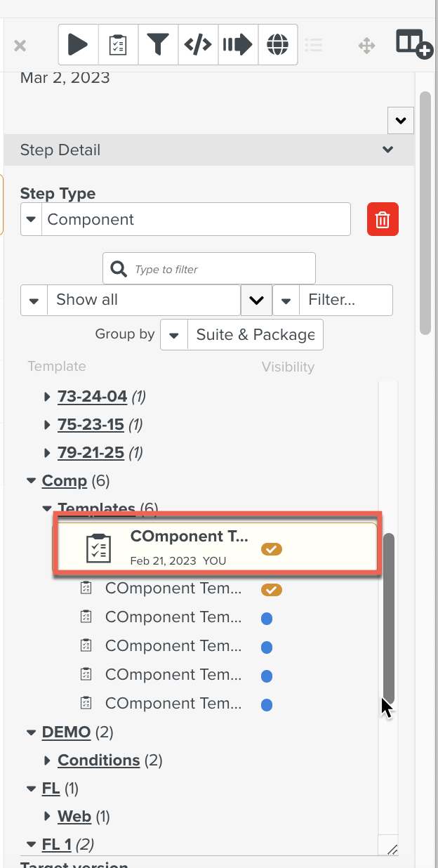The width and height of the screenshot is (438, 868).
Task: Click the Type to filter search field
Action: click(218, 269)
